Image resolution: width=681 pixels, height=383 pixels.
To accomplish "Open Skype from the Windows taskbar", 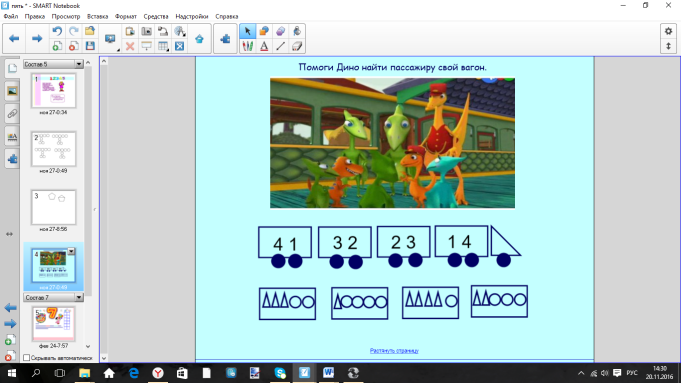I will pos(280,373).
